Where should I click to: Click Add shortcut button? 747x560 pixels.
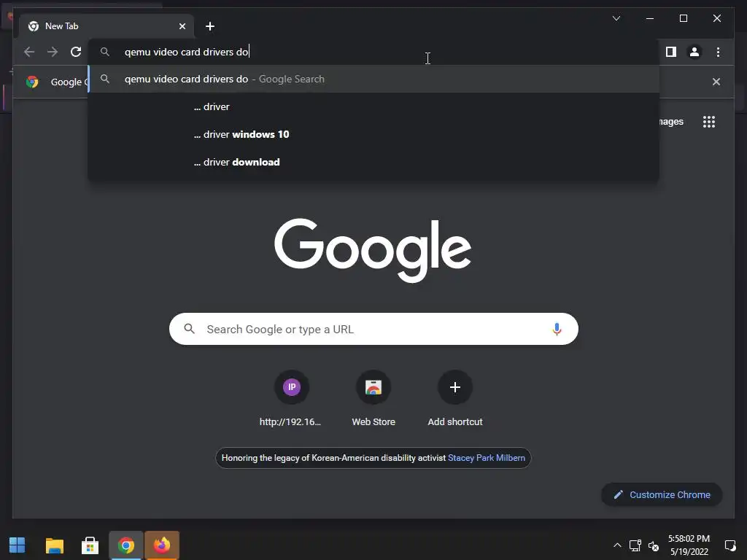point(455,398)
